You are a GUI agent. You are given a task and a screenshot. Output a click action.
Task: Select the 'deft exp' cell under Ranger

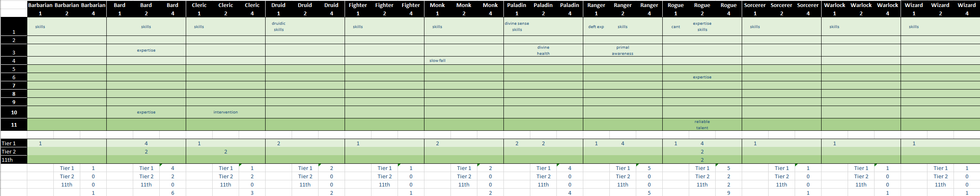pyautogui.click(x=596, y=26)
